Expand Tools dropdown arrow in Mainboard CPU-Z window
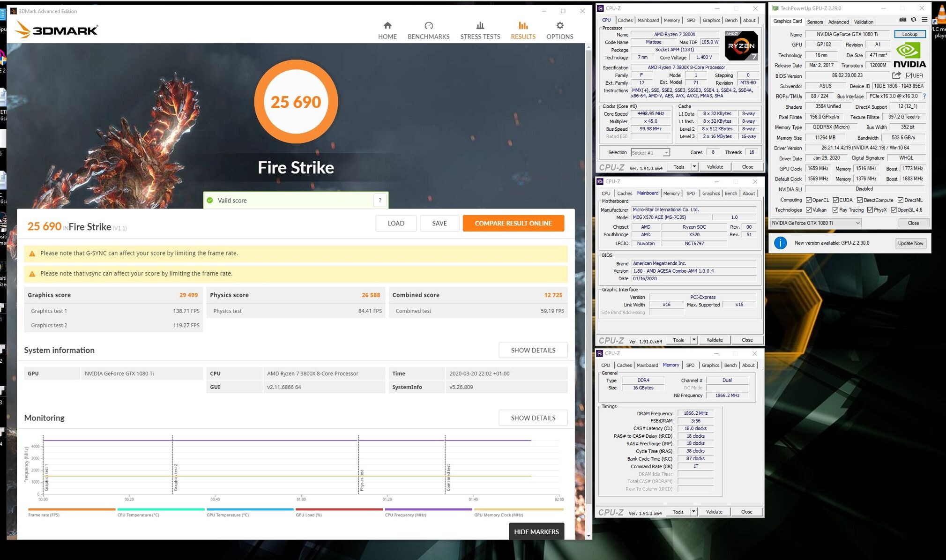 (x=694, y=340)
